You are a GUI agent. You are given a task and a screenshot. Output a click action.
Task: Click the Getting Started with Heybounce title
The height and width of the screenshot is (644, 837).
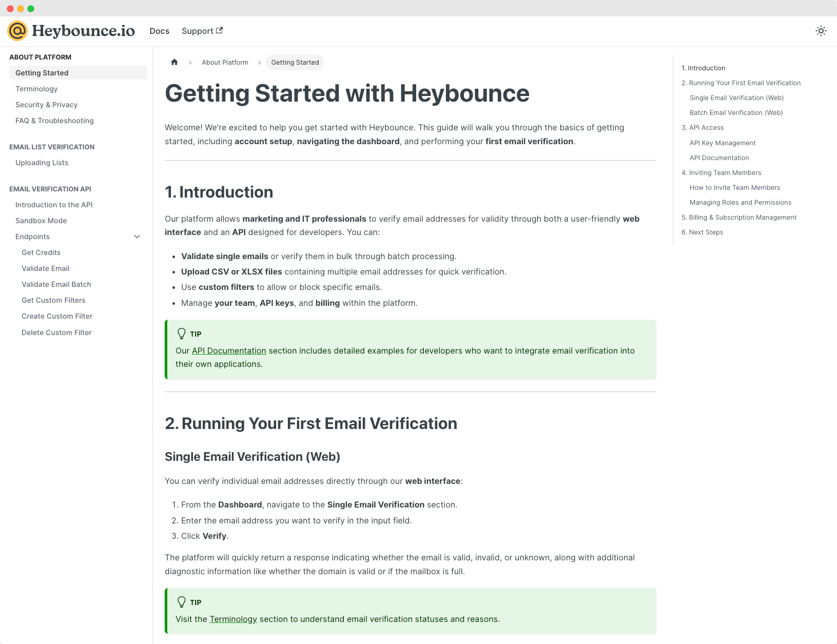pos(347,93)
